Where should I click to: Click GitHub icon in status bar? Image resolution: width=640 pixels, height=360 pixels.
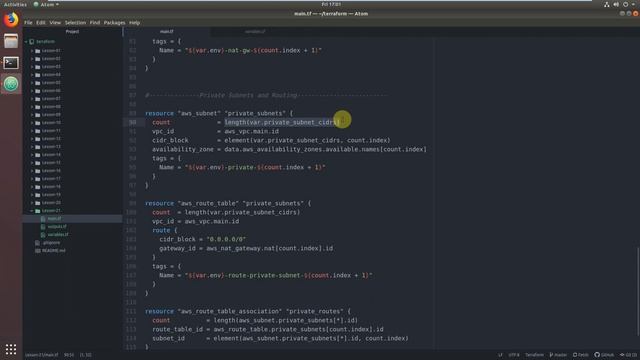tap(597, 355)
